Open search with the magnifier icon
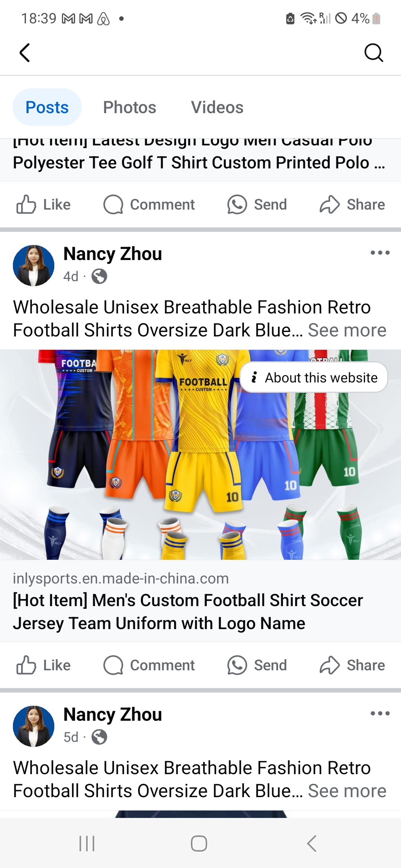Screen dimensions: 401x868 [374, 52]
